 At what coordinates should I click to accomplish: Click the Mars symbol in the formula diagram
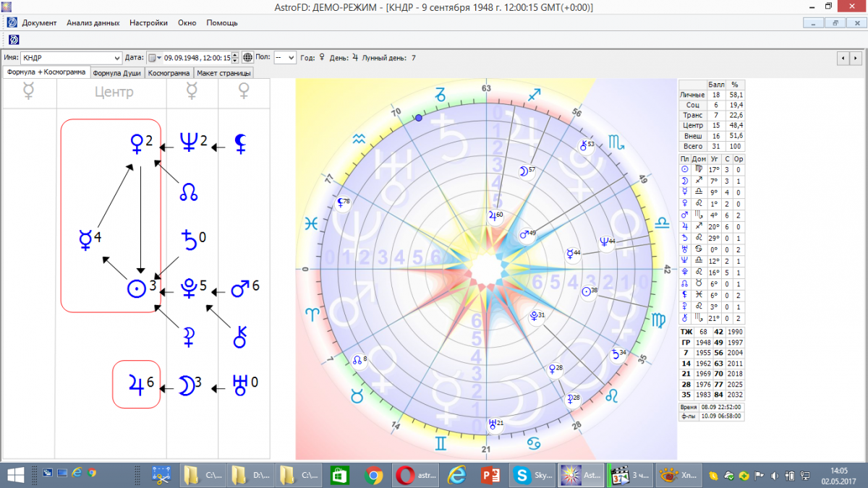(x=240, y=288)
